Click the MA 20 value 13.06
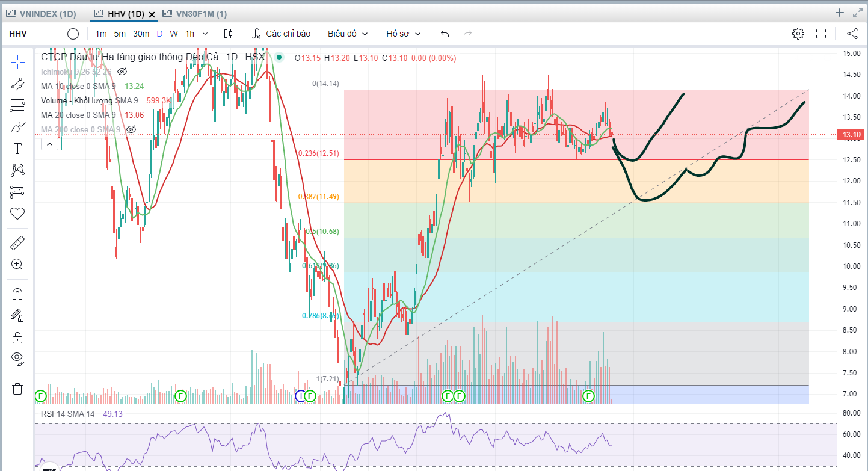 pyautogui.click(x=134, y=115)
